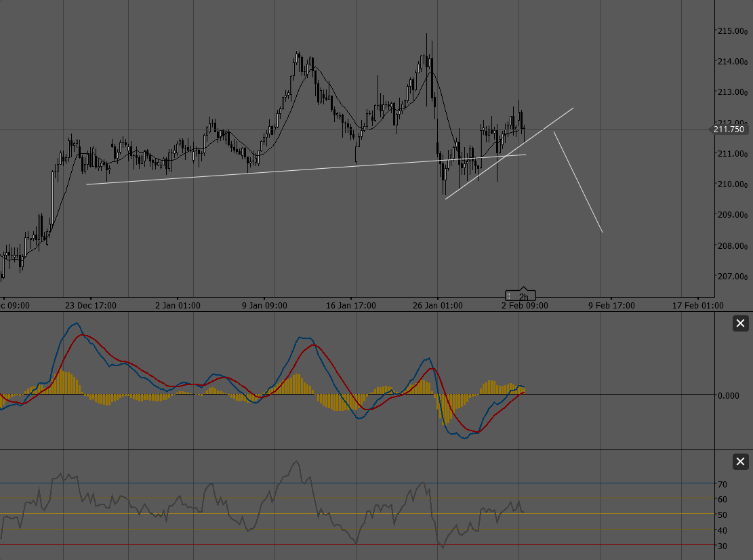Click the projected downward forecast line
The height and width of the screenshot is (560, 753).
[579, 183]
